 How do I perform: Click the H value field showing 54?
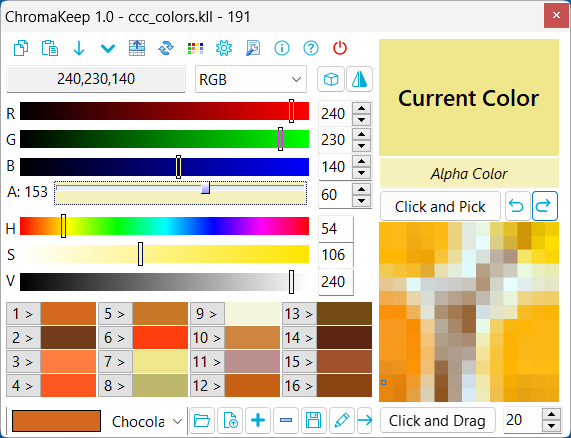tap(336, 229)
